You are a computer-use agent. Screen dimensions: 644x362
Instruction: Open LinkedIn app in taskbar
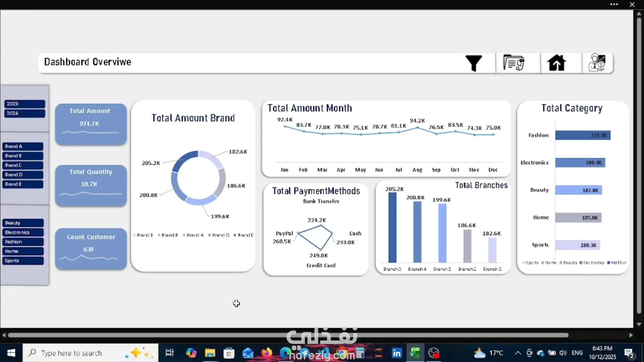[397, 353]
